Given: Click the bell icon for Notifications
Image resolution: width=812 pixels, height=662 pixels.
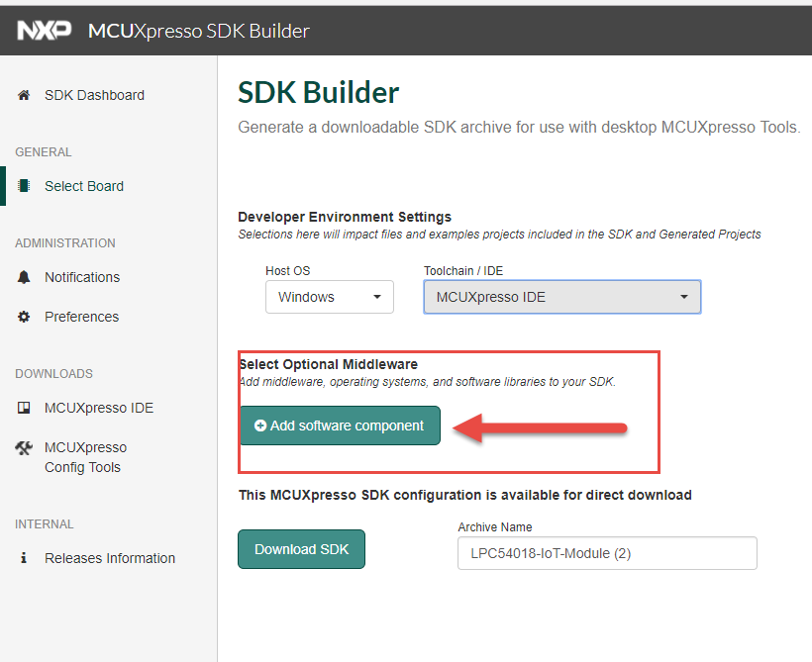Looking at the screenshot, I should click(24, 277).
